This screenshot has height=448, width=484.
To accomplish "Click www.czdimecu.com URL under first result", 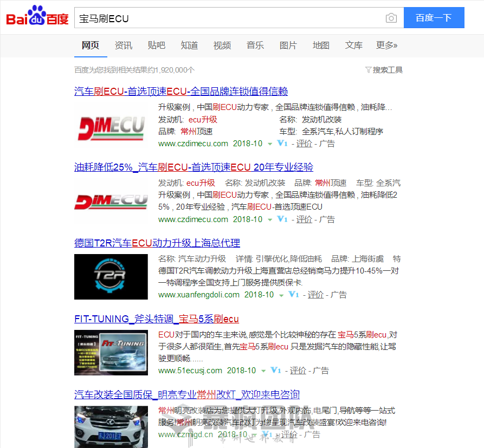I will (193, 144).
